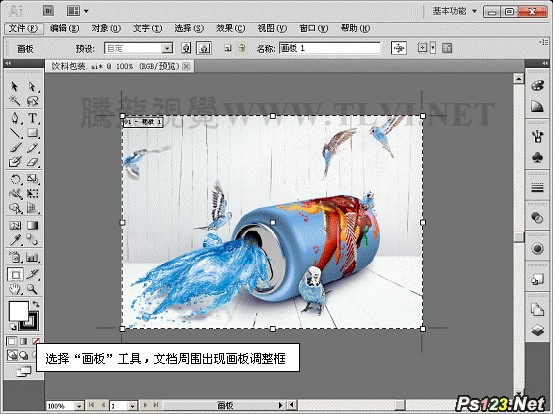
Task: Select the Scale tool
Action: (x=32, y=179)
